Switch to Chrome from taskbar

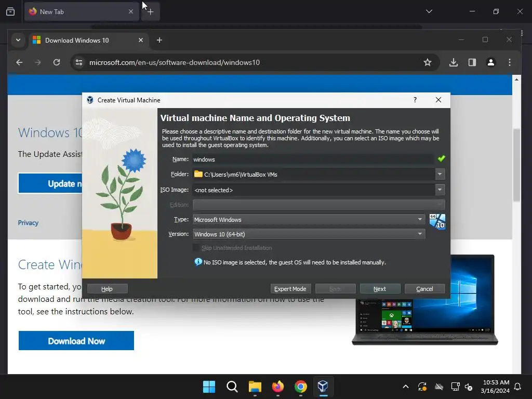point(301,387)
